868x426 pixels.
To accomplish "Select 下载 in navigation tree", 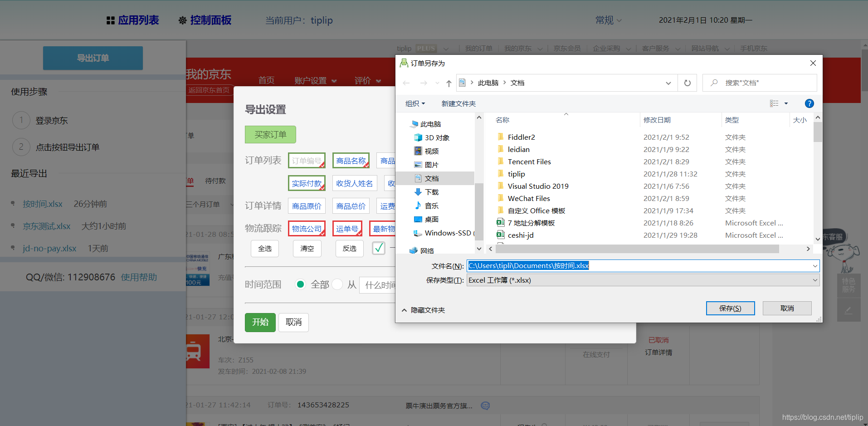I will [427, 192].
